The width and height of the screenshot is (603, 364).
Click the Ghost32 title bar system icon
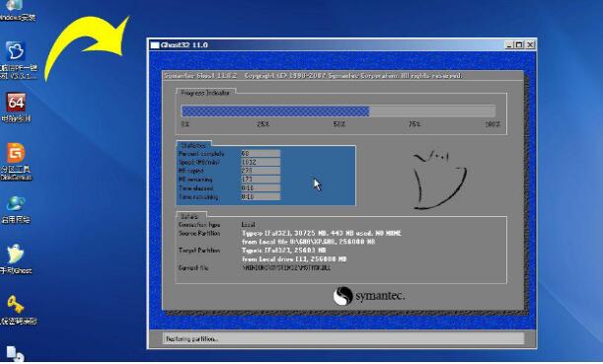[x=155, y=45]
